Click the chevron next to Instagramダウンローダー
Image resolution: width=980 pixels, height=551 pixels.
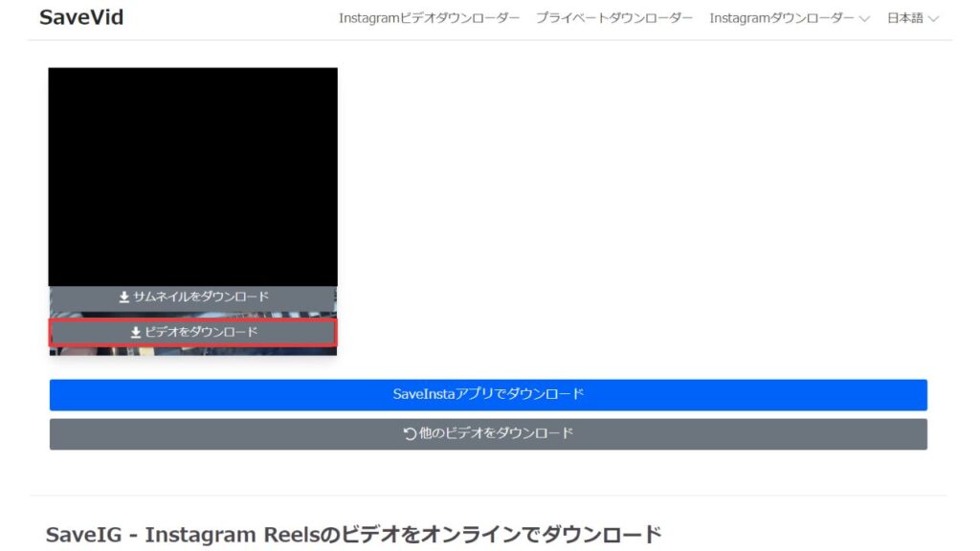click(864, 19)
